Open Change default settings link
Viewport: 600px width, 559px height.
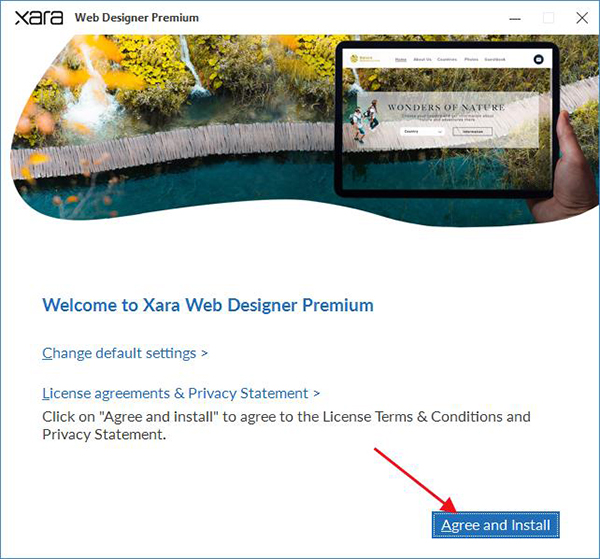click(119, 353)
